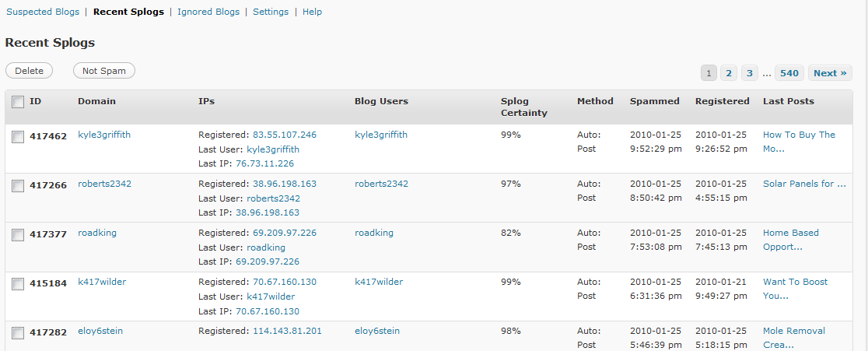This screenshot has width=868, height=351.
Task: Open the roadking blog user link
Action: click(x=373, y=233)
